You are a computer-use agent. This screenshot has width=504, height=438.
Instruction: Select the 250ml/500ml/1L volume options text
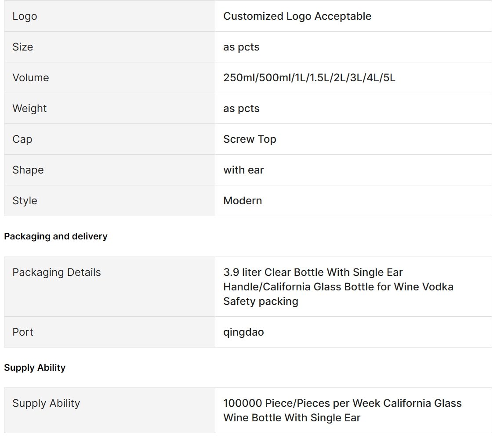pyautogui.click(x=309, y=78)
